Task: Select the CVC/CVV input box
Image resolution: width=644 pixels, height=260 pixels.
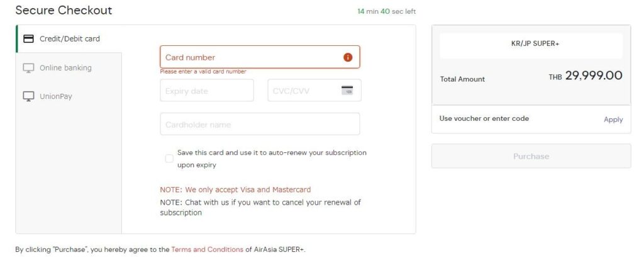Action: (314, 91)
